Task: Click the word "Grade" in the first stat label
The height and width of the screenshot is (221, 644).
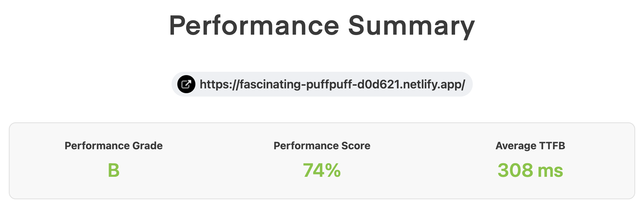Action: pos(147,146)
